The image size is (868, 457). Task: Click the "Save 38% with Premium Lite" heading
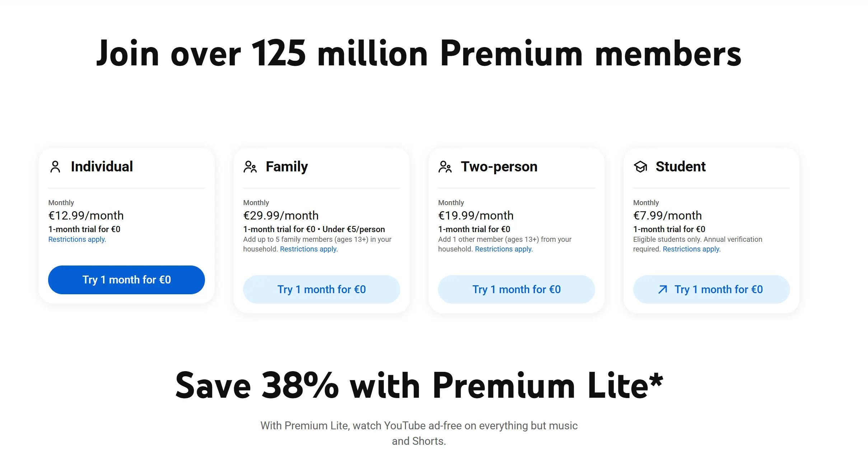(x=419, y=386)
